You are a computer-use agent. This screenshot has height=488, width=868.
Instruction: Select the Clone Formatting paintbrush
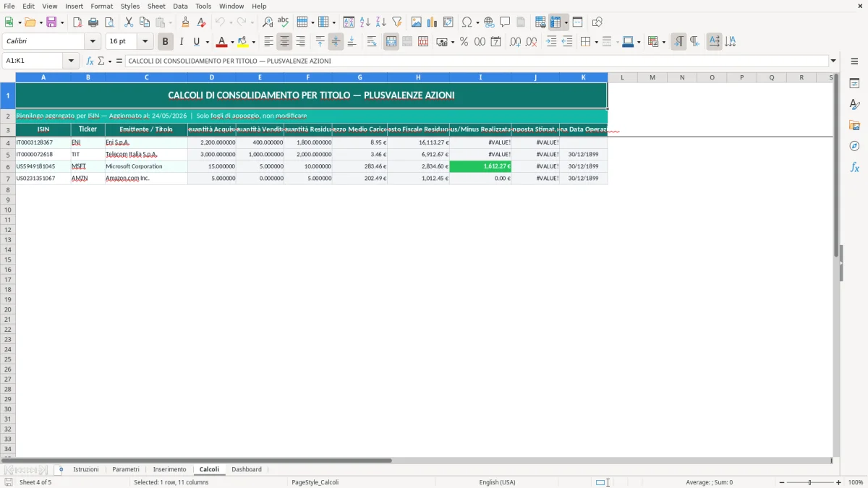coord(185,22)
